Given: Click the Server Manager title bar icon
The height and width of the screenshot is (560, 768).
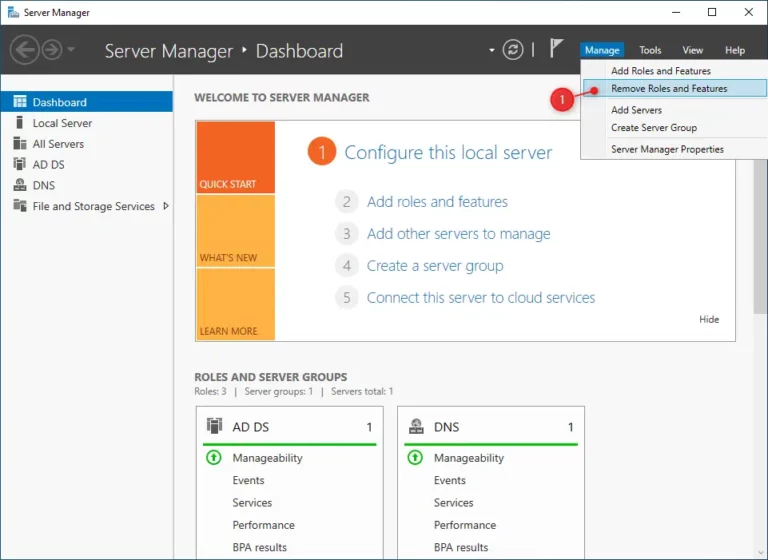Looking at the screenshot, I should pos(13,12).
